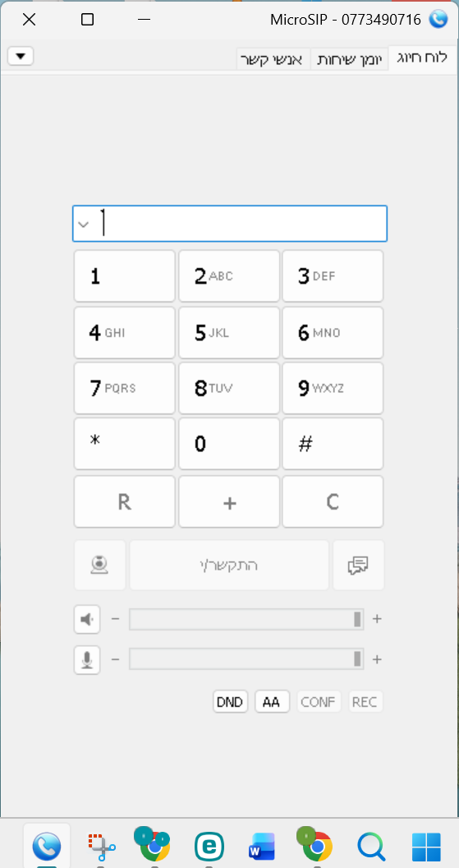This screenshot has width=459, height=868.
Task: Open the אנשי קשר contacts tab
Action: point(274,60)
